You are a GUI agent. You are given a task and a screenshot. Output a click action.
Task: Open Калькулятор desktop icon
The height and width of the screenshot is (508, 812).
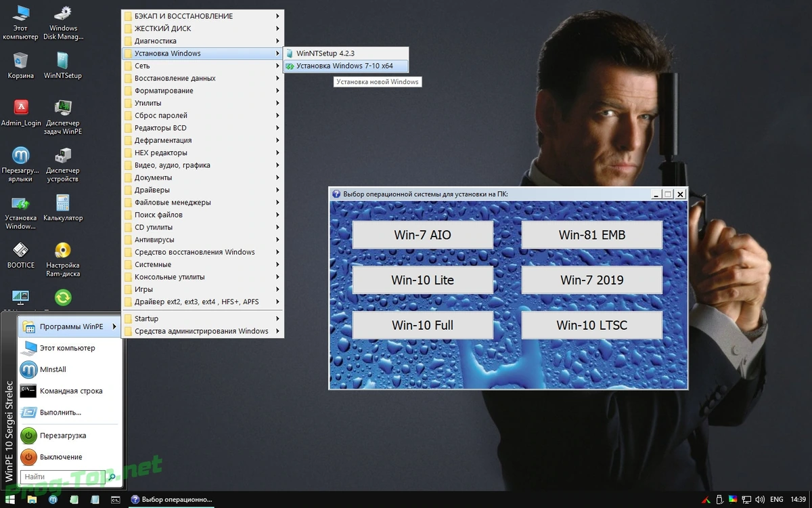[x=63, y=208]
